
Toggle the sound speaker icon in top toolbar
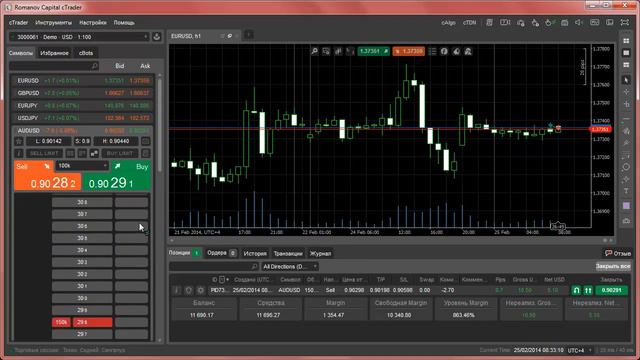tap(579, 23)
